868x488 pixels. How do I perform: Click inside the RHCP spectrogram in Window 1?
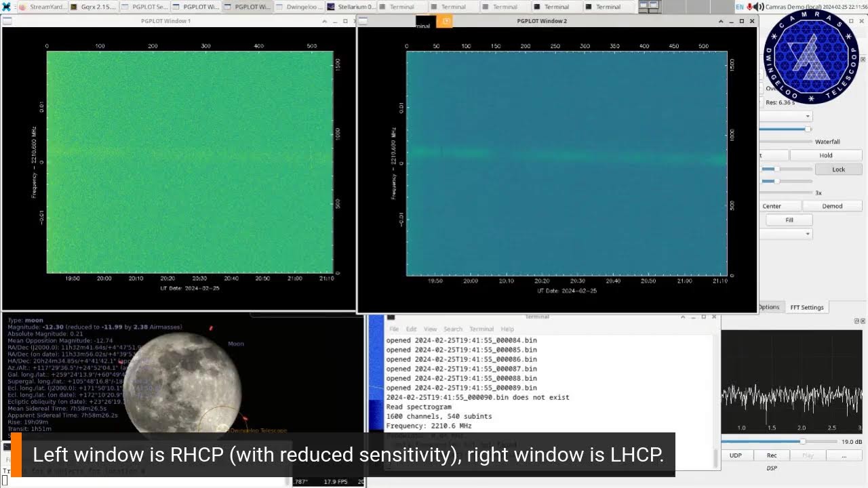(190, 162)
